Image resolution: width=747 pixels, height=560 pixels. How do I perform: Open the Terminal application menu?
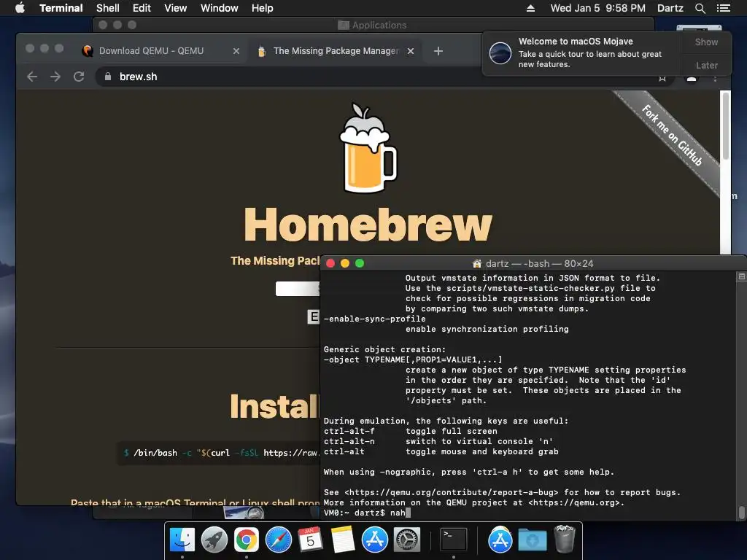click(61, 8)
